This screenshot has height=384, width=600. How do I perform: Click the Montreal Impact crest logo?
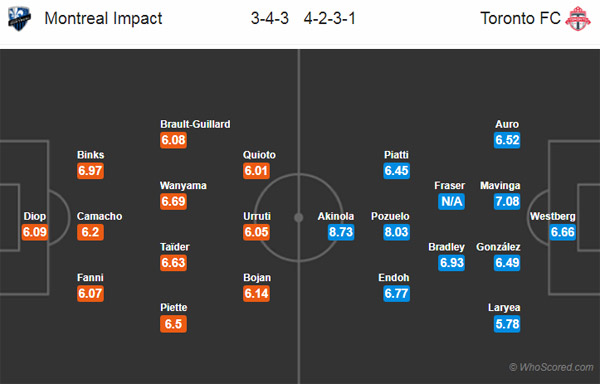[19, 18]
